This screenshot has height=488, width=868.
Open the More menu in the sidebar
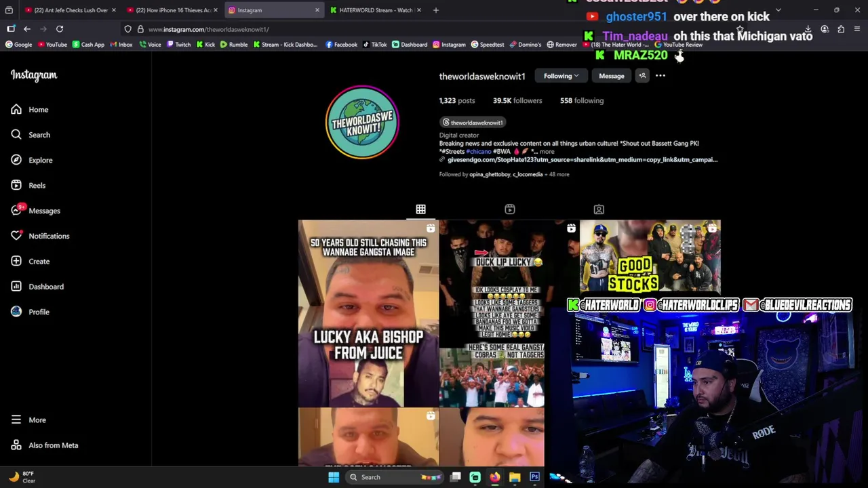28,420
